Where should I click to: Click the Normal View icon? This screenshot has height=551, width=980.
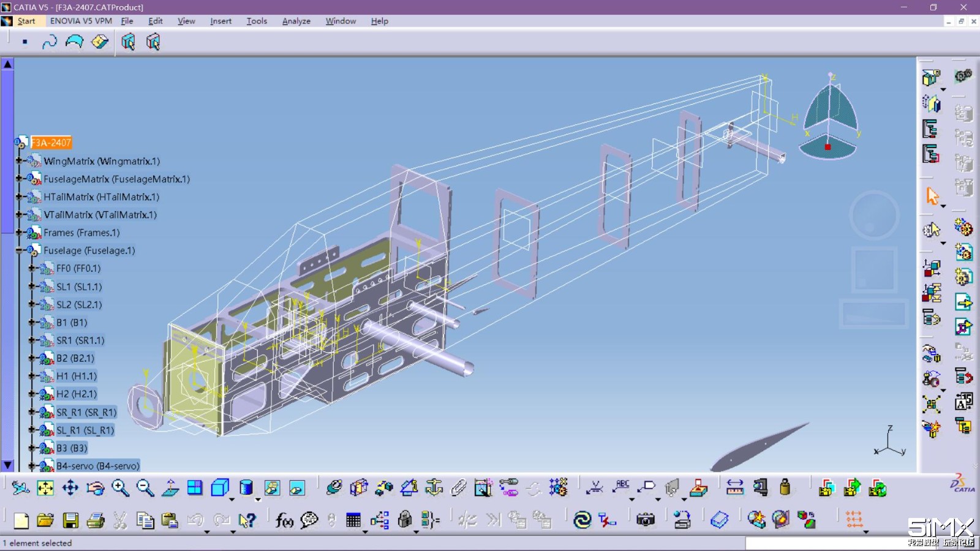click(x=170, y=488)
